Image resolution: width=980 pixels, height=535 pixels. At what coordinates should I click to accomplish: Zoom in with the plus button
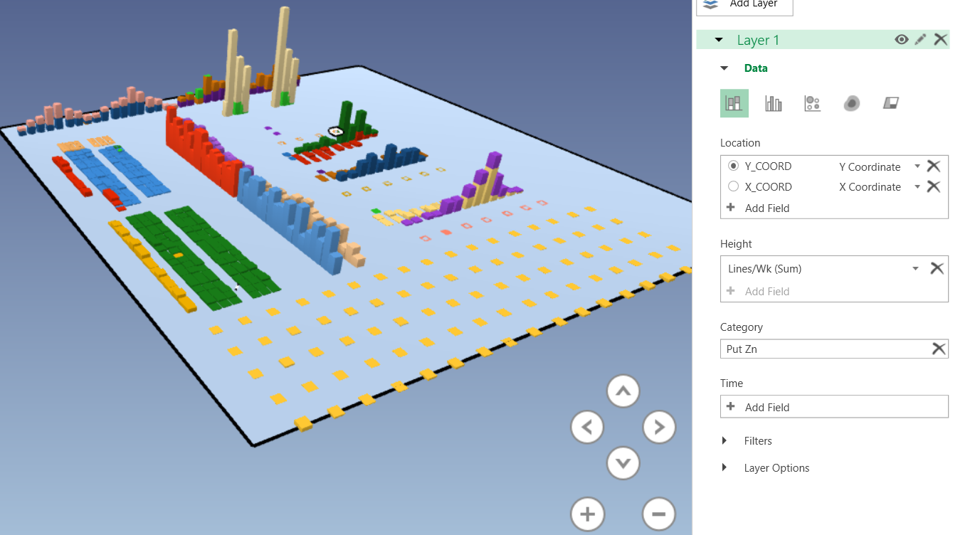coord(587,514)
